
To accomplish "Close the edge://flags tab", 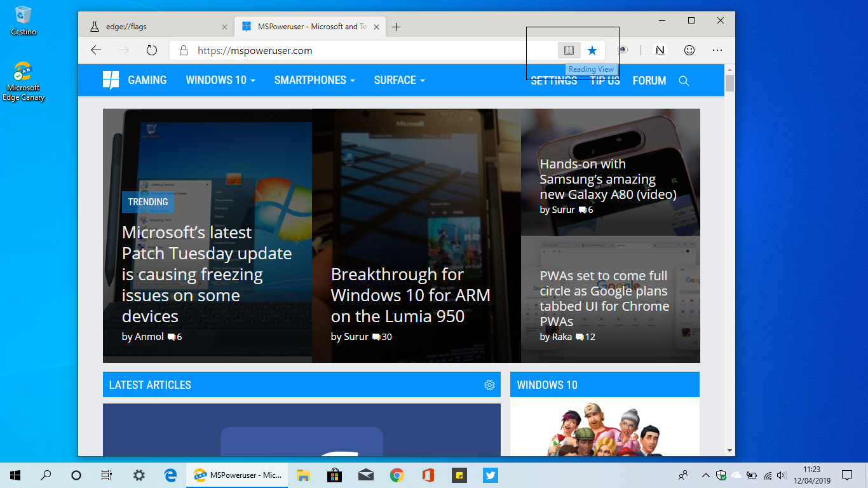I will [224, 27].
